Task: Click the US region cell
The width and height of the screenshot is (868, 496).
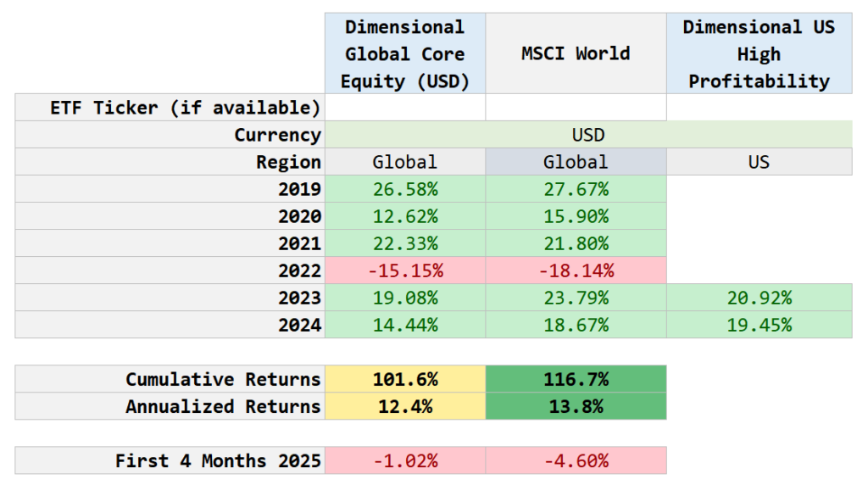Action: (759, 162)
